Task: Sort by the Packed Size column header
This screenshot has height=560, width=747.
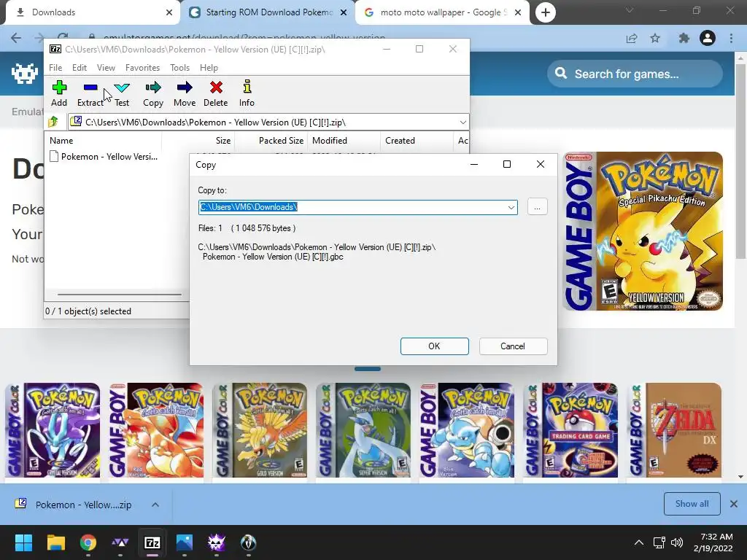Action: click(271, 141)
